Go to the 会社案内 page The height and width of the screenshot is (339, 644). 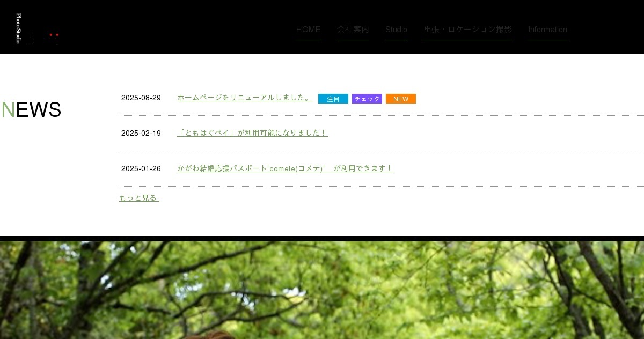(353, 30)
